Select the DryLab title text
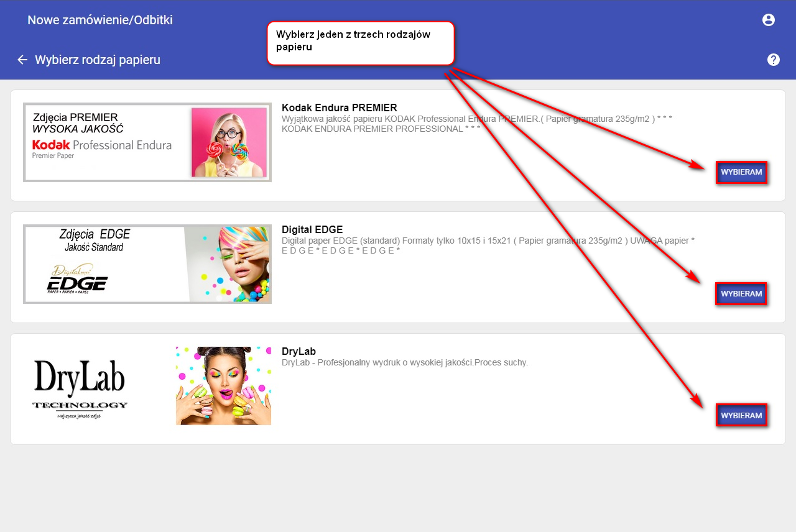The image size is (796, 532). pos(299,351)
